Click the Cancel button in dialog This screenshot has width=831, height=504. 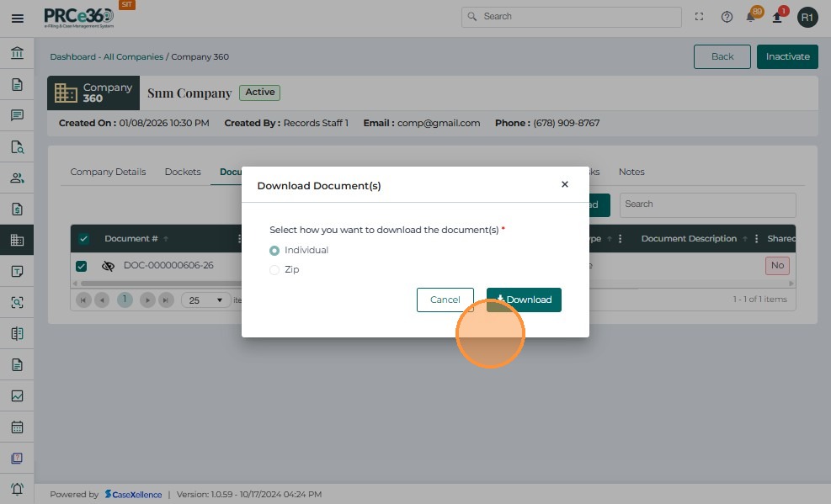445,300
